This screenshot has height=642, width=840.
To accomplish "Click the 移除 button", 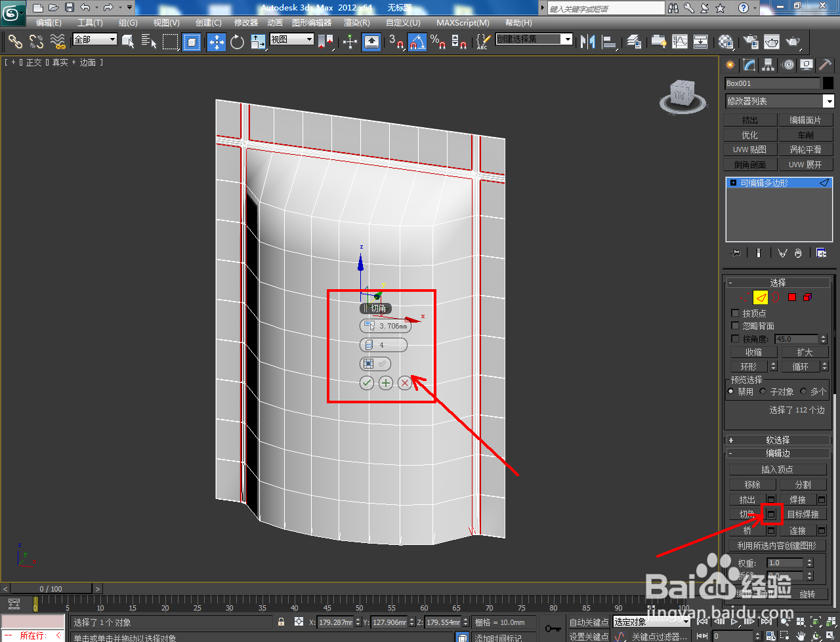I will [x=752, y=485].
